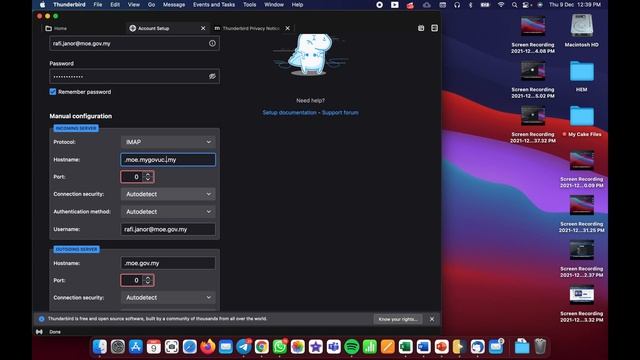The height and width of the screenshot is (360, 640).
Task: Open Safari from the dock
Action: (x=189, y=347)
